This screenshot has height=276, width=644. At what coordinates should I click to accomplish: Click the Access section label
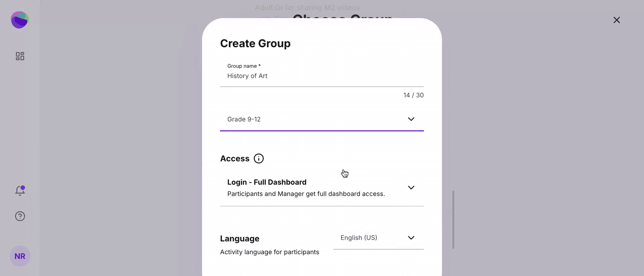(x=235, y=158)
